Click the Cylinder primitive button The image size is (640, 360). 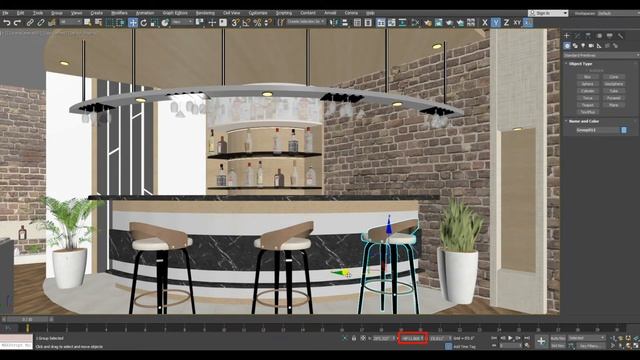587,91
